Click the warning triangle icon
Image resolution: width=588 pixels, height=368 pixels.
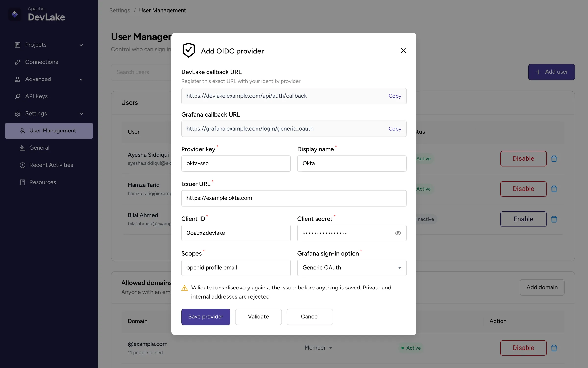tap(184, 288)
